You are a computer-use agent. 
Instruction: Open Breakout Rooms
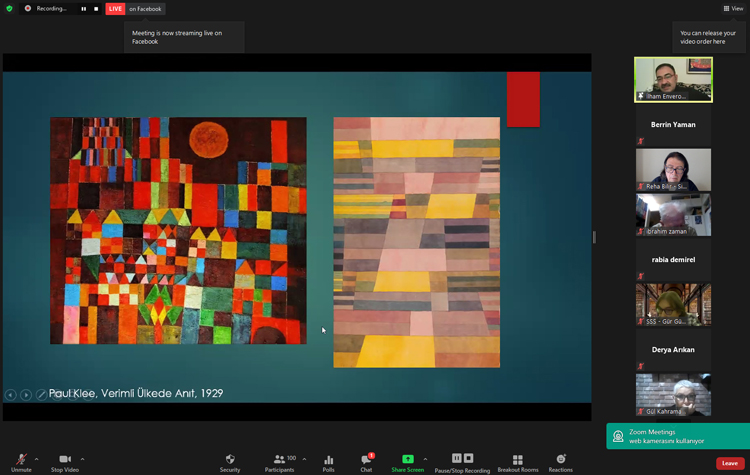click(x=517, y=460)
